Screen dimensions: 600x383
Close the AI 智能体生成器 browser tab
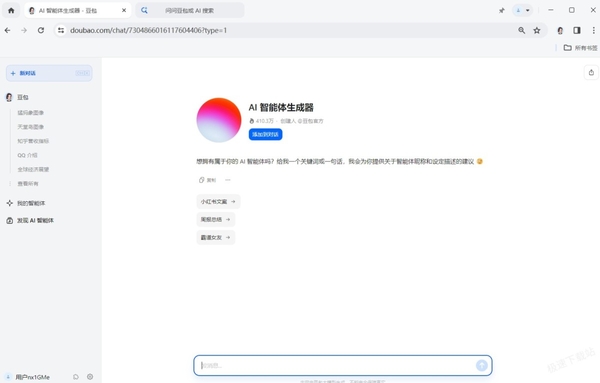click(x=124, y=10)
